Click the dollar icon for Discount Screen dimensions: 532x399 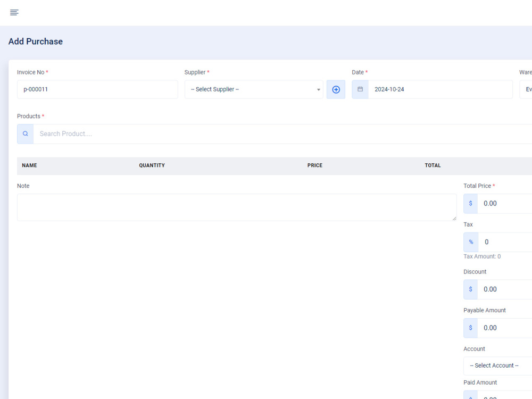pyautogui.click(x=471, y=289)
